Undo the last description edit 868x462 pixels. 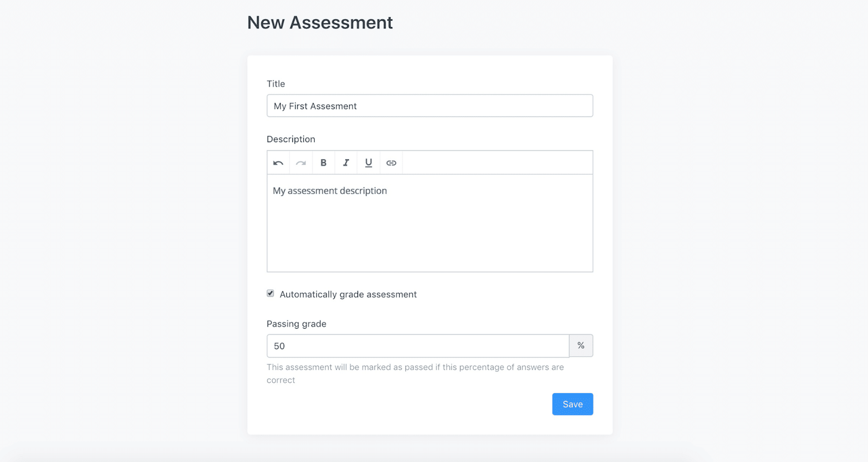(278, 163)
